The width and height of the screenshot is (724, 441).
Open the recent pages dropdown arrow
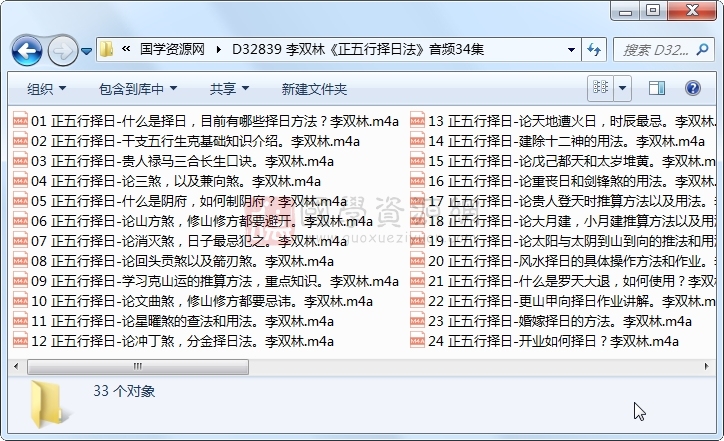click(86, 51)
